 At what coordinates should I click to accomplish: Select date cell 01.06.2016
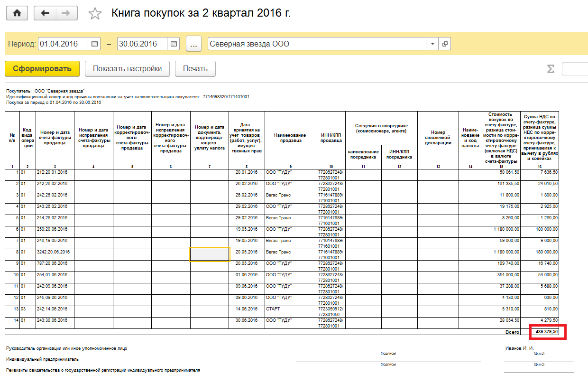tap(247, 277)
